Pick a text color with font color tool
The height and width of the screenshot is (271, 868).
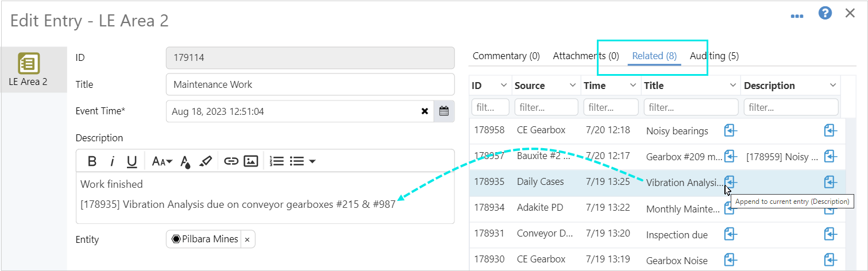[x=186, y=161]
